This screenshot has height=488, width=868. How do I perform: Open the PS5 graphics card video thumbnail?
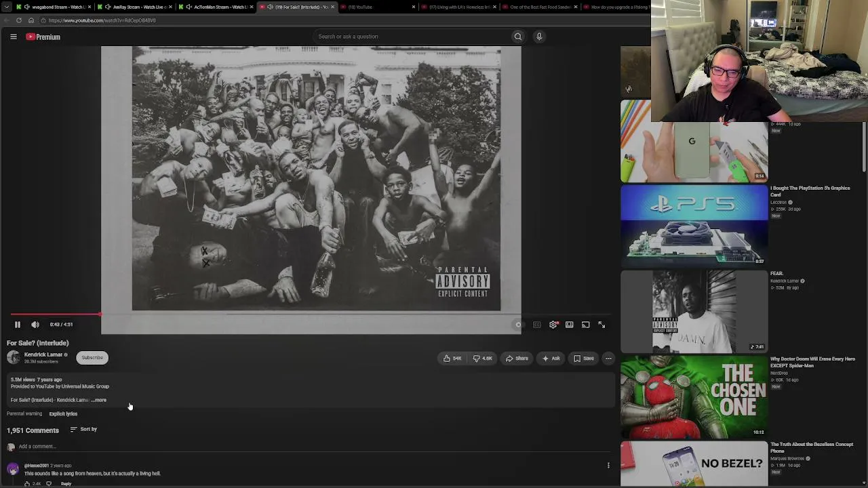694,226
